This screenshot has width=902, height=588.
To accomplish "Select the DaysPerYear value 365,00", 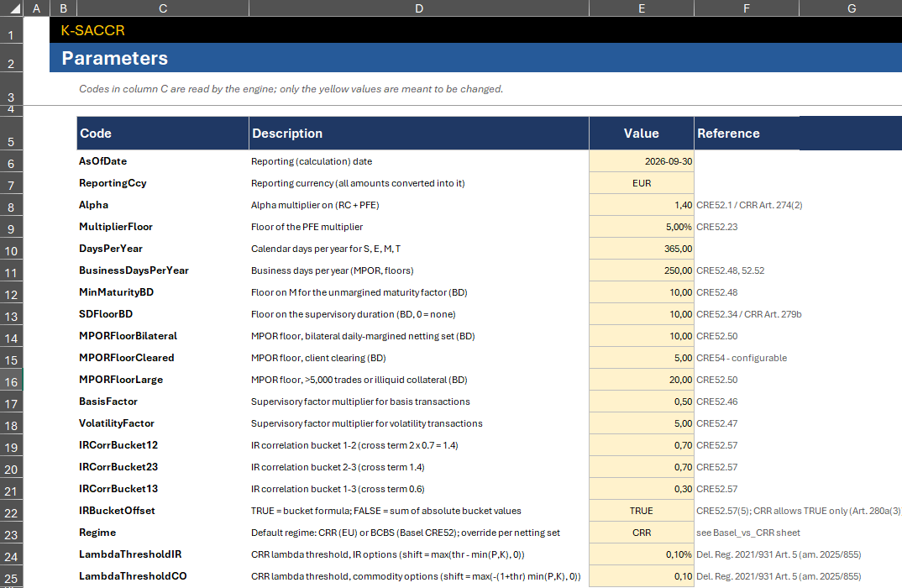I will (642, 249).
